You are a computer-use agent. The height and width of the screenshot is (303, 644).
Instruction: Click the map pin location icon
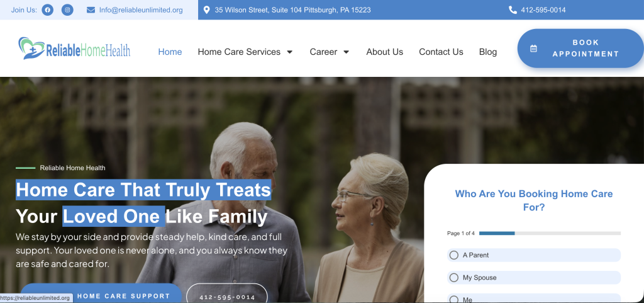[x=206, y=10]
